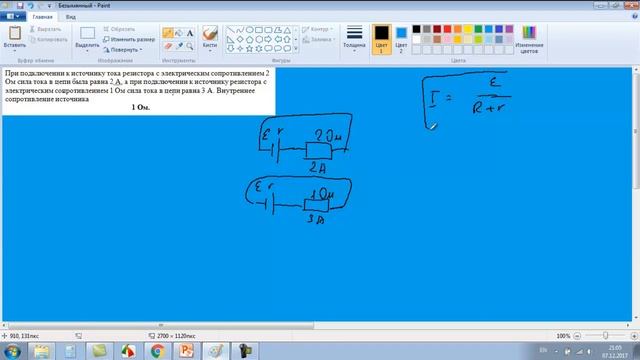Select the Pentagon shape
Image resolution: width=640 pixels, height=360 pixels.
click(x=249, y=40)
